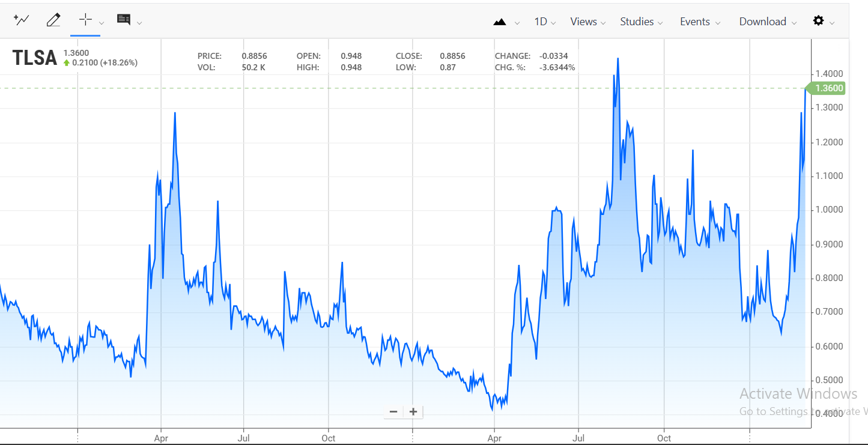
Task: Open the Studies menu
Action: coord(641,22)
